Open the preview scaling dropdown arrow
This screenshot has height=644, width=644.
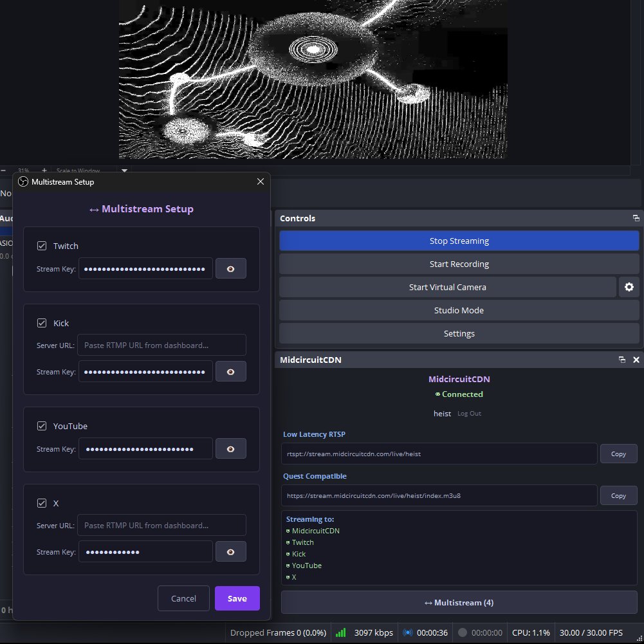point(124,170)
